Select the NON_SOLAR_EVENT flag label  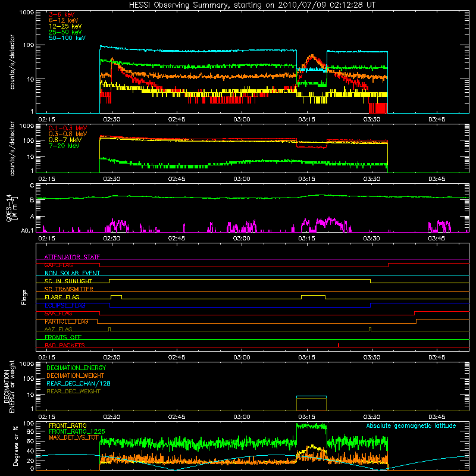point(72,273)
